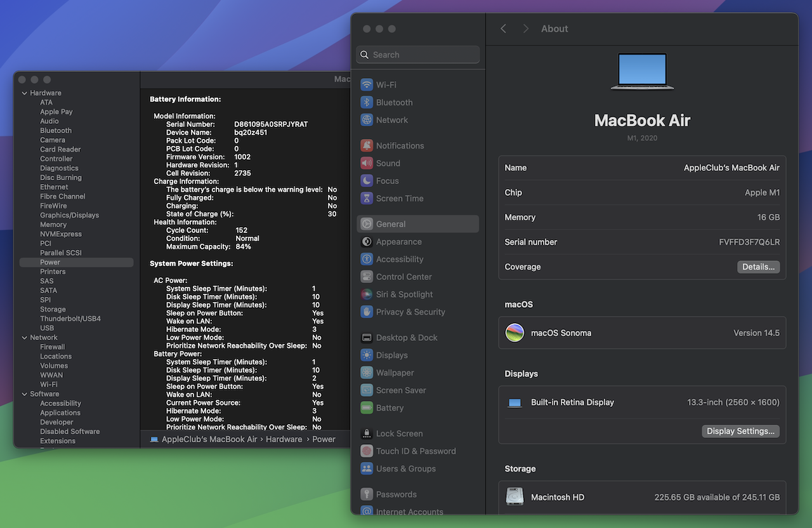
Task: Select Thunderbolt/USB4 in hardware list
Action: coord(70,319)
